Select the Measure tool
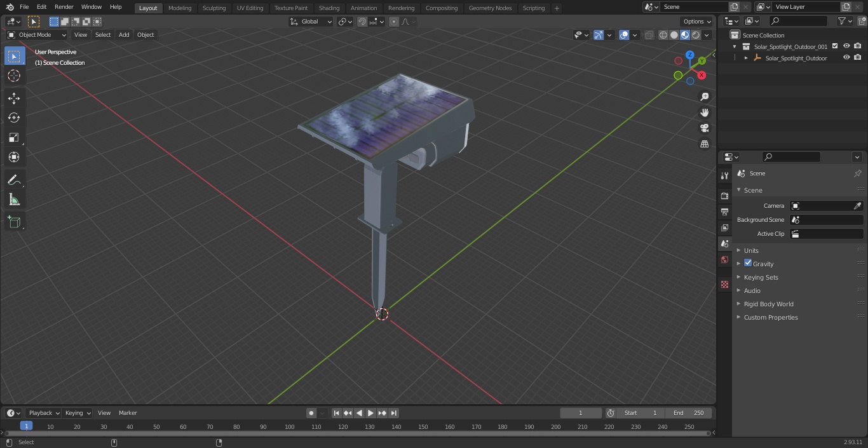This screenshot has height=448, width=868. click(14, 200)
